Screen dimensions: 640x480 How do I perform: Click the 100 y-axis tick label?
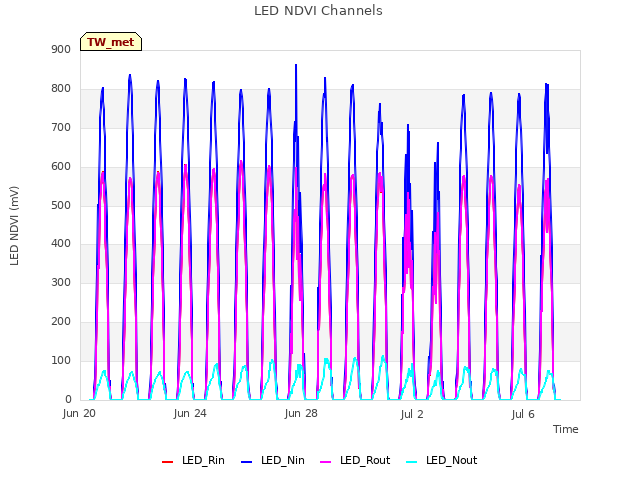(61, 360)
